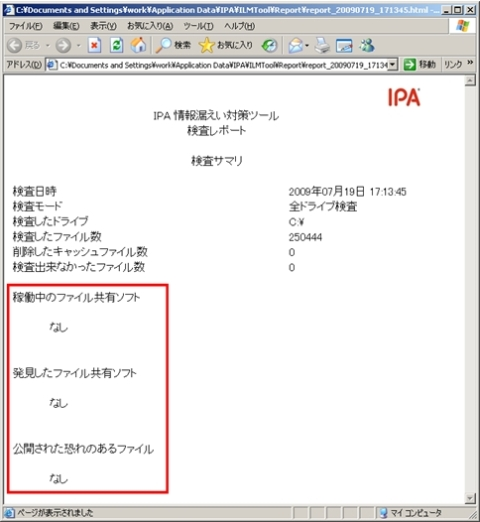Screen dimensions: 480x522
Task: Click the IPA logo on the report
Action: pos(404,97)
